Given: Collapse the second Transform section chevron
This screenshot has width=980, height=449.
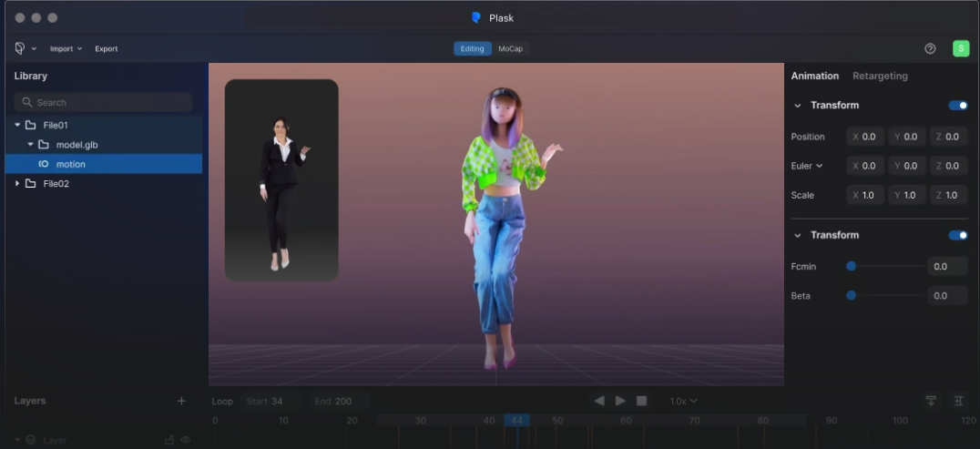Looking at the screenshot, I should (x=798, y=235).
